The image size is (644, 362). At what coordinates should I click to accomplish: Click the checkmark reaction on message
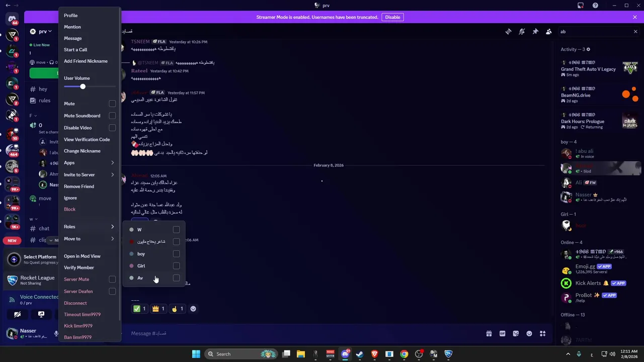[139, 309]
